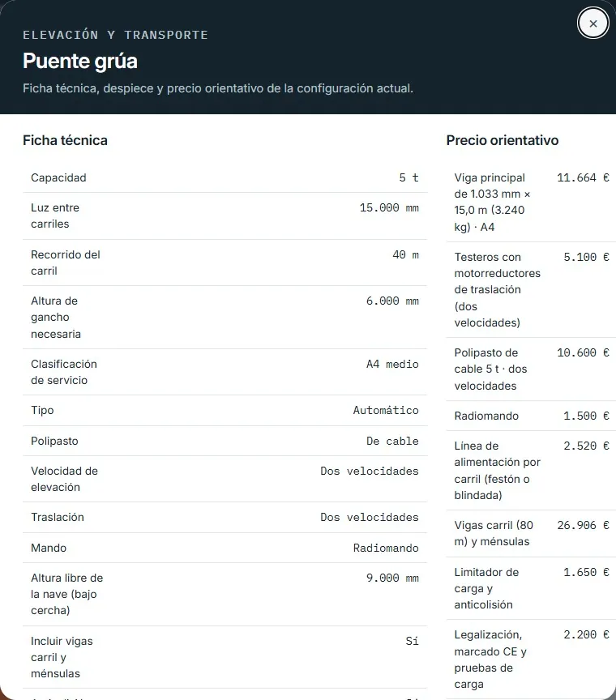
Task: Select the price '2.200 €'
Action: (x=586, y=634)
